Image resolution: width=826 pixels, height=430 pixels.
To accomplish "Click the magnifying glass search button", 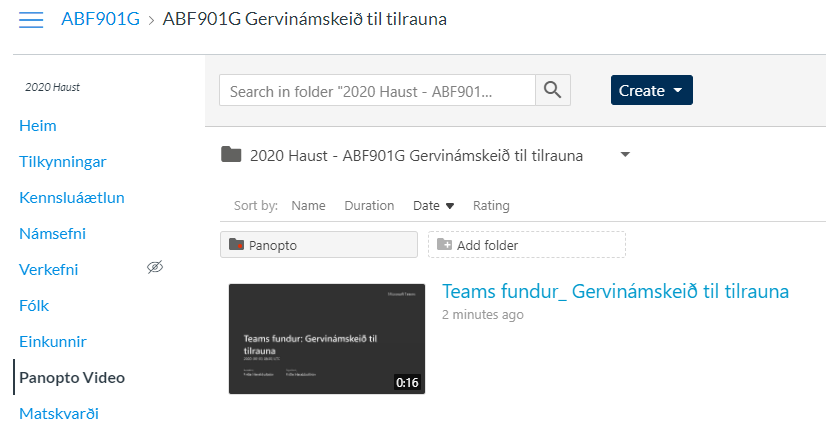I will tap(552, 90).
